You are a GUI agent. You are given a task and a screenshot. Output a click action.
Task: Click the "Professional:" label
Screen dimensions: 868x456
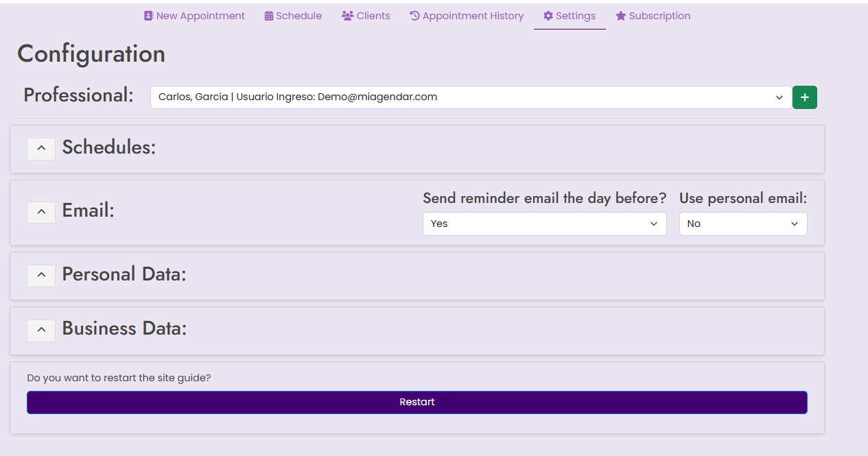click(79, 95)
